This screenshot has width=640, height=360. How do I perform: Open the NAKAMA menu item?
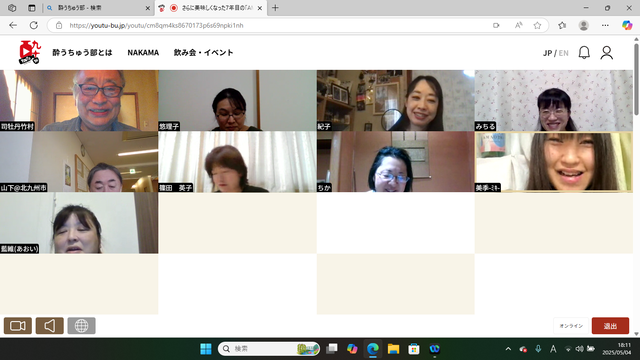143,53
